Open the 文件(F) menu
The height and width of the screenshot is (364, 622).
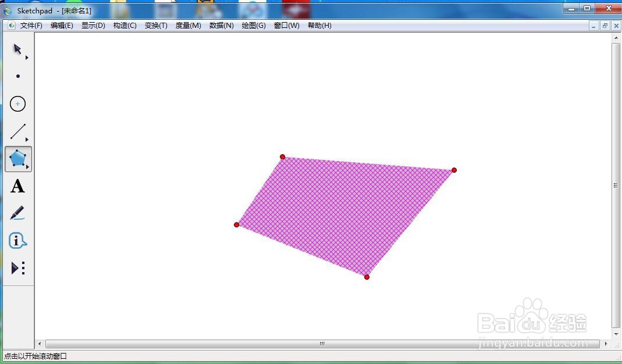click(31, 26)
